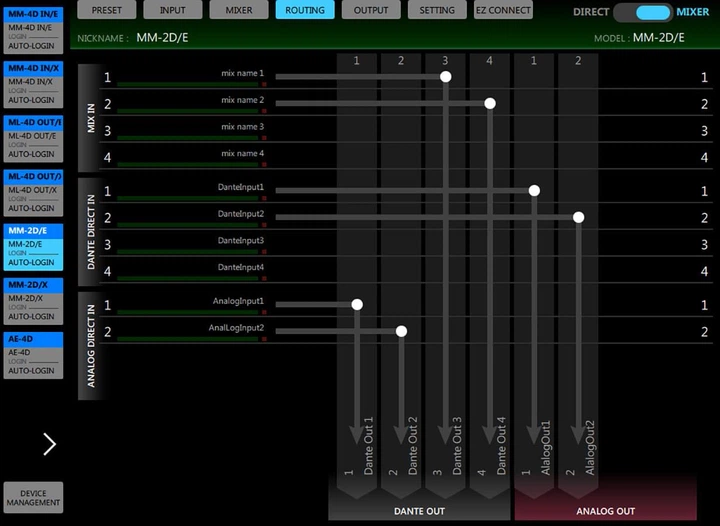This screenshot has width=720, height=526.
Task: Click the DanteInput1 routing node
Action: coord(534,190)
